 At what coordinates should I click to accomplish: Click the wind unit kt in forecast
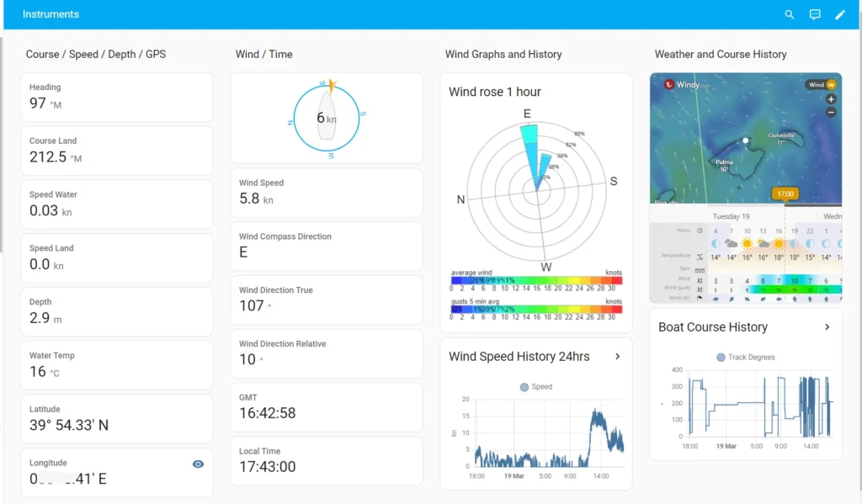700,280
